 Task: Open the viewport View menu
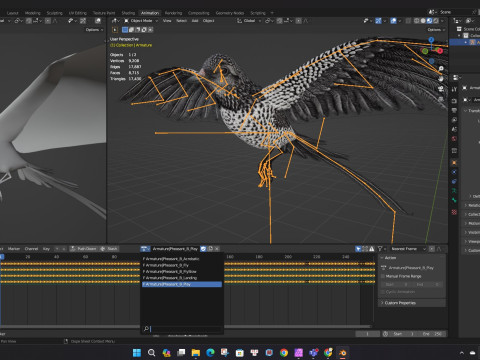pos(167,21)
